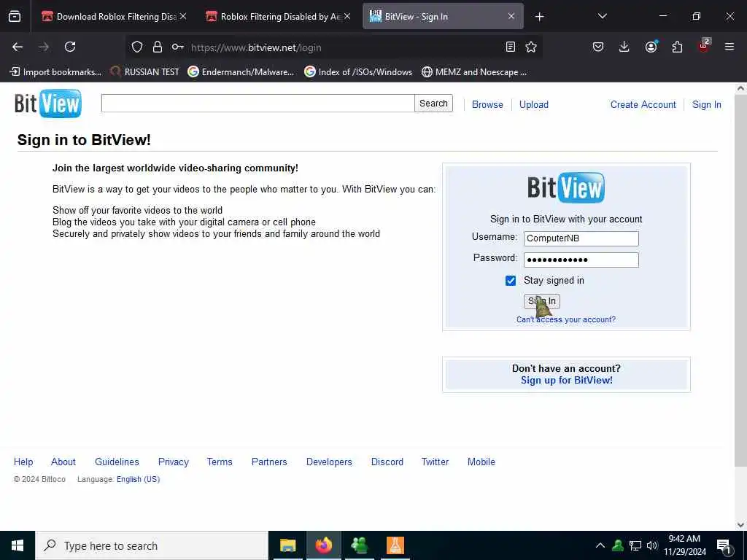
Task: Show hidden system tray icons chevron
Action: [600, 545]
